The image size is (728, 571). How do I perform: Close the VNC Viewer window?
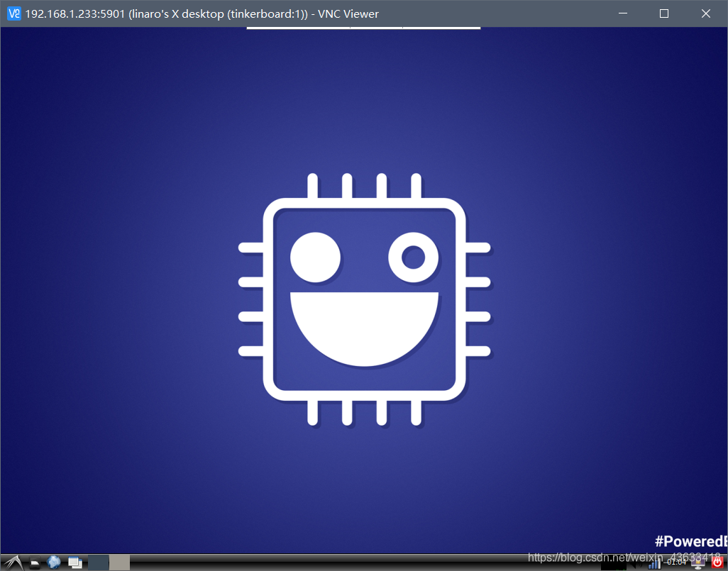click(706, 13)
